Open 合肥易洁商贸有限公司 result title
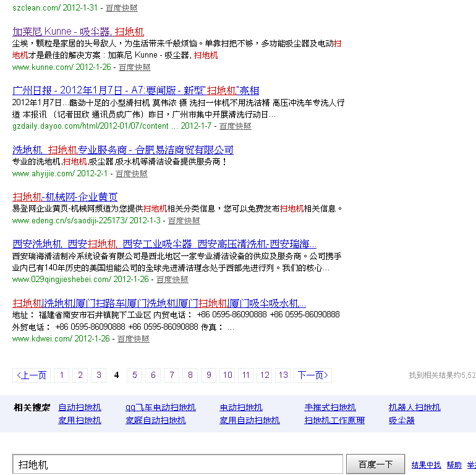476x475 pixels. tap(123, 150)
